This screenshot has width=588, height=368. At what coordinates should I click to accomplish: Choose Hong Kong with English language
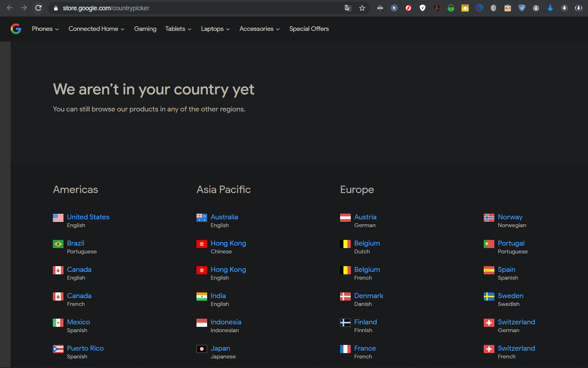tap(228, 269)
